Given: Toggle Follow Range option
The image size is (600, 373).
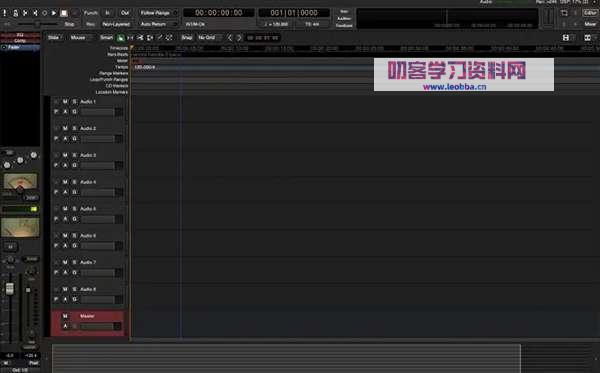Looking at the screenshot, I should tap(158, 13).
